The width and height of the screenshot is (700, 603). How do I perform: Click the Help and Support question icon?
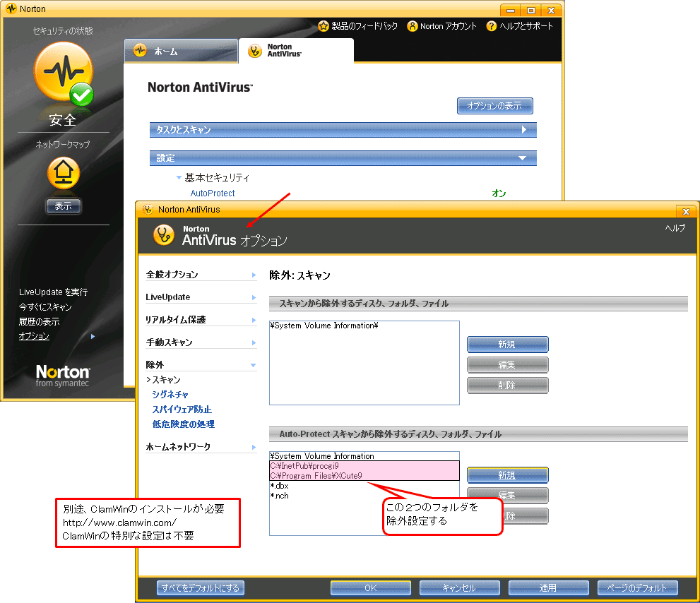[492, 26]
